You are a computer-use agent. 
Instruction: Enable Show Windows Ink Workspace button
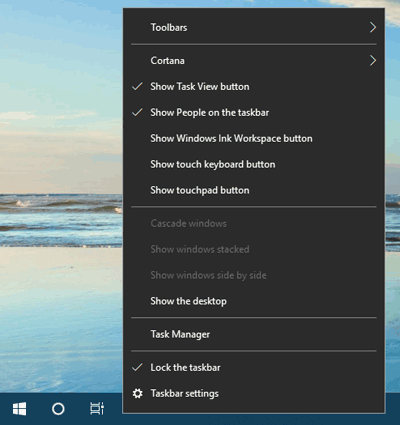254,138
